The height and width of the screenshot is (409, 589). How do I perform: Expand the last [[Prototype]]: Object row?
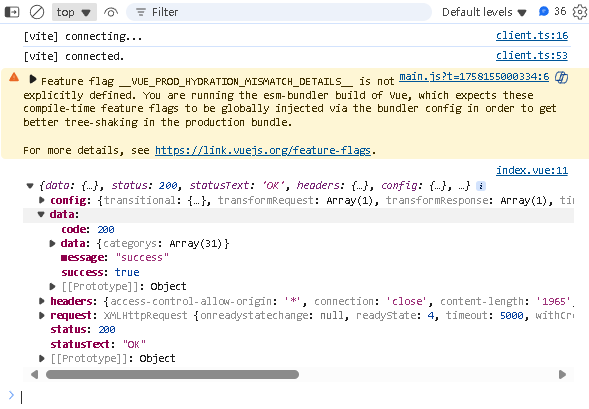[42, 358]
